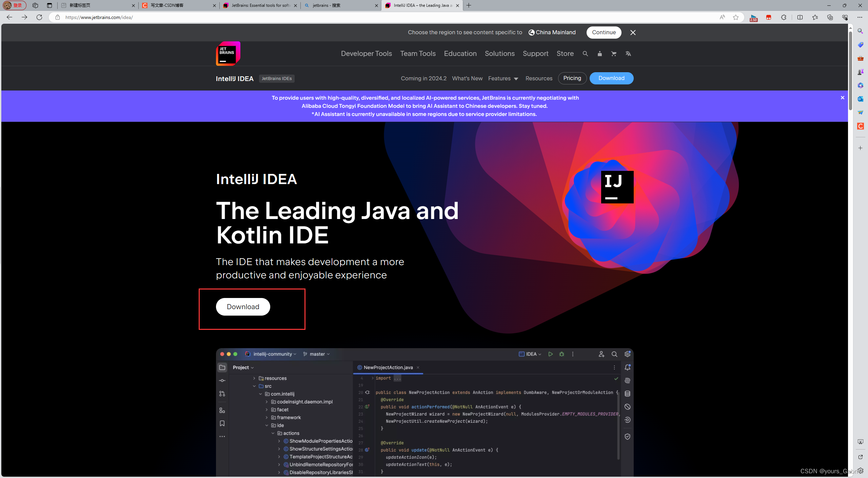
Task: Open Education menu
Action: pos(460,54)
